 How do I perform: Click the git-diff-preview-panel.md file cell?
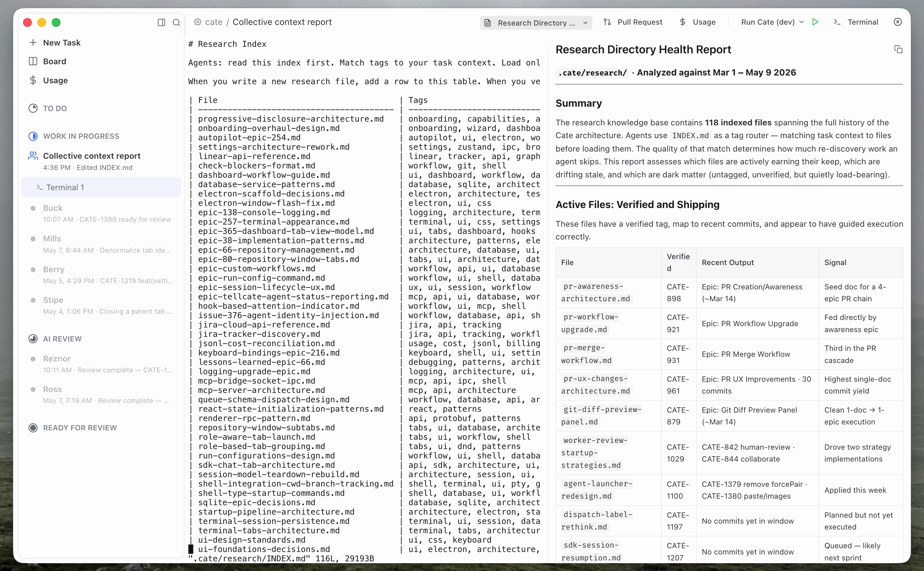click(x=609, y=415)
